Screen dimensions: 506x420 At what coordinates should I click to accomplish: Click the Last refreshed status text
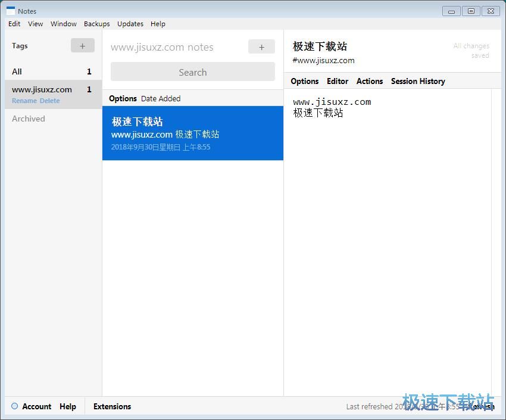tap(402, 406)
